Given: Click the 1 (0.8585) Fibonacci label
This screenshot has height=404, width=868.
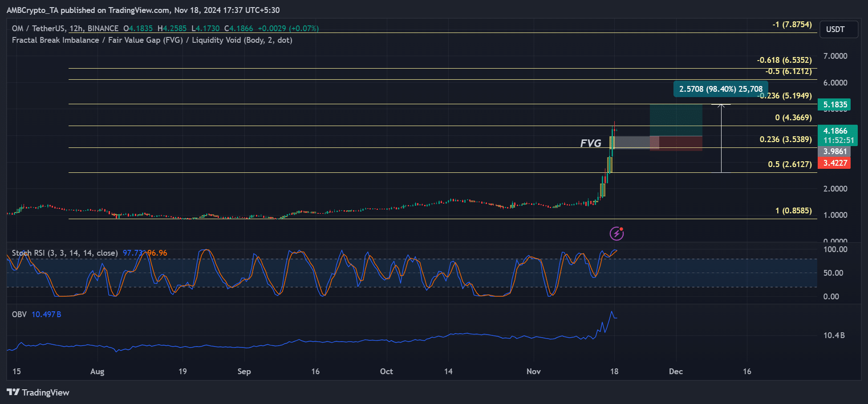Looking at the screenshot, I should pos(793,211).
